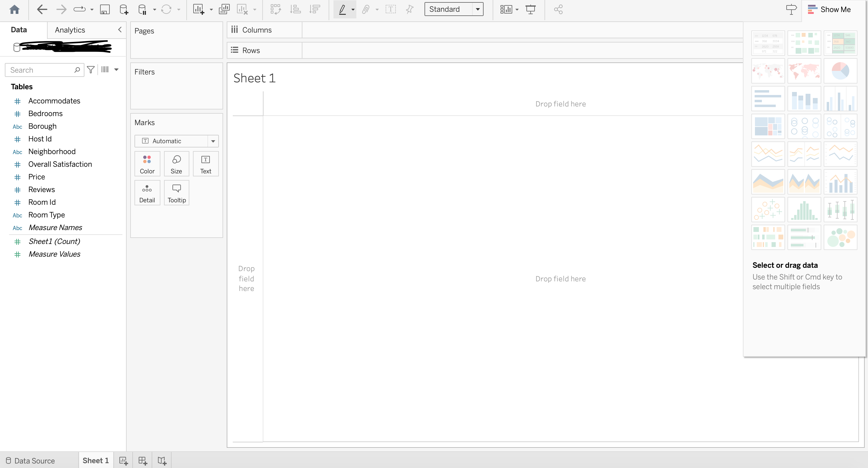Click the Pause Auto Updates icon
Image resolution: width=868 pixels, height=468 pixels.
pos(143,9)
